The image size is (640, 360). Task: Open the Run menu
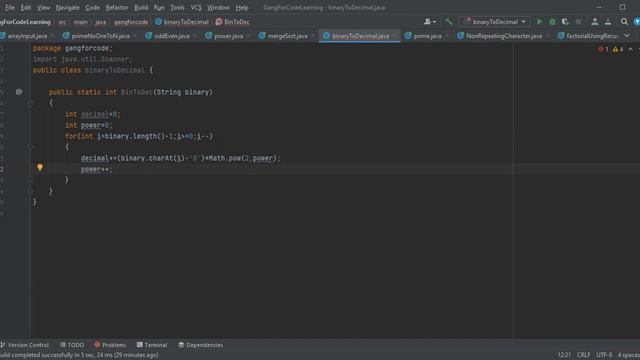[159, 7]
